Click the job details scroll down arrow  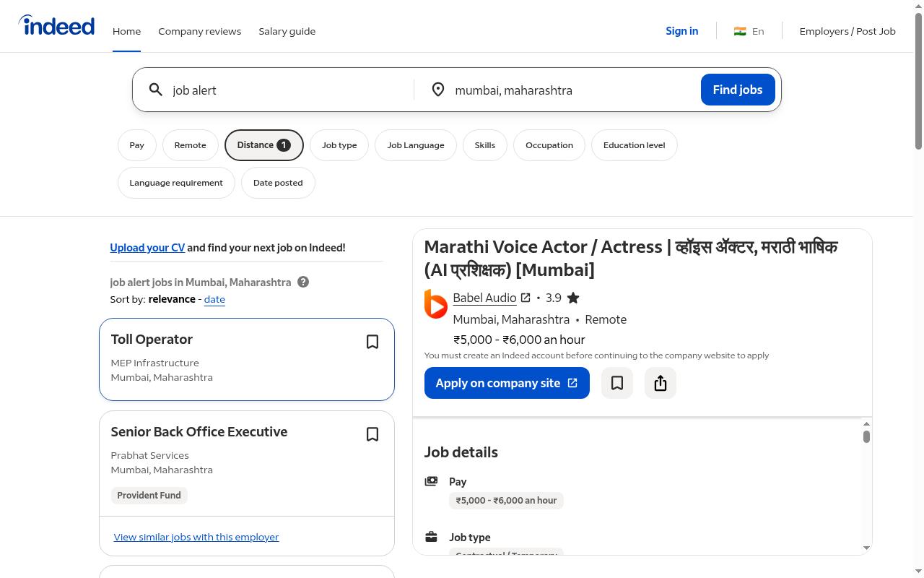866,548
